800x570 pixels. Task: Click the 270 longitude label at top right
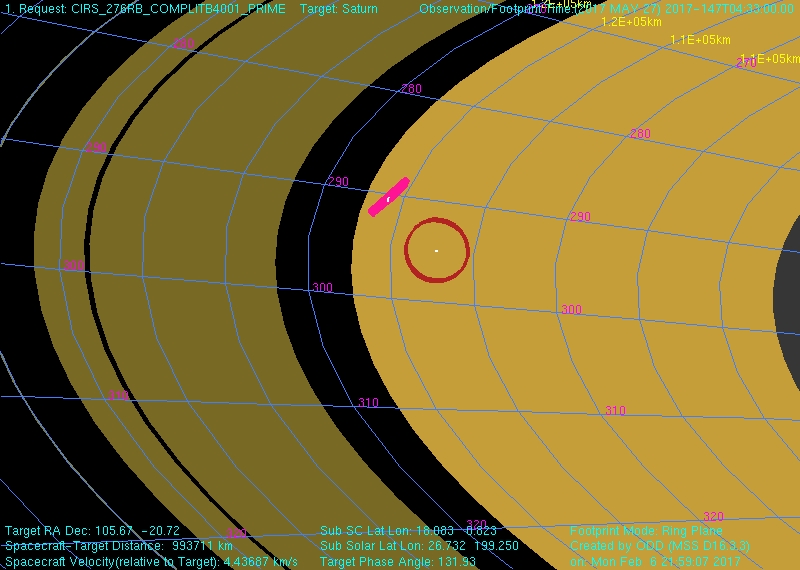tap(745, 63)
